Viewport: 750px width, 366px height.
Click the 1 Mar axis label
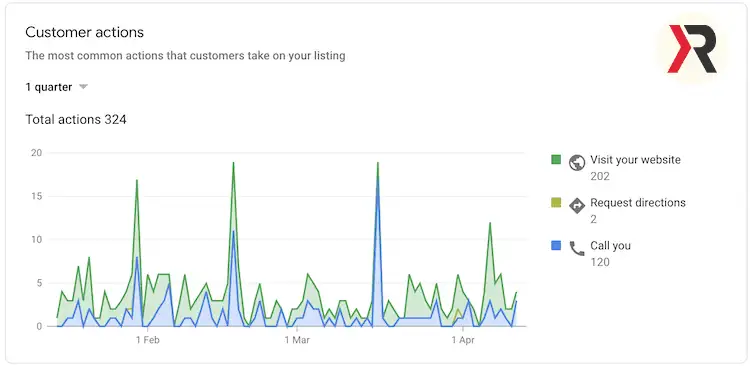point(297,340)
